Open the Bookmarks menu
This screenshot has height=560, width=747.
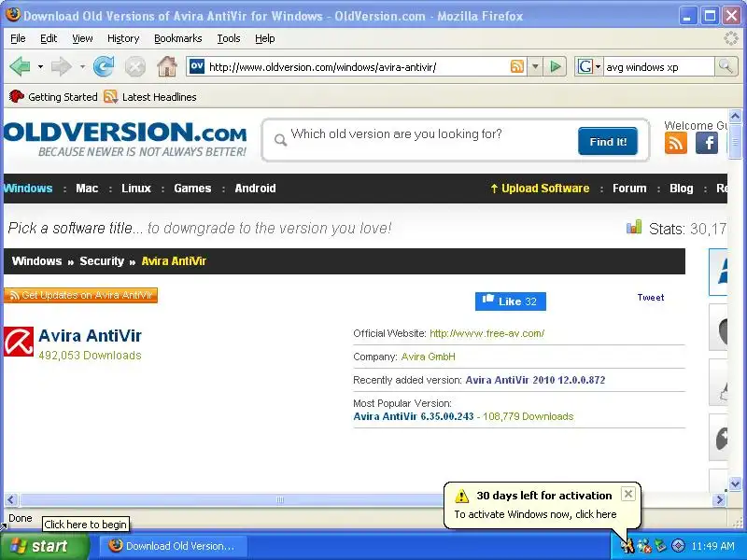pyautogui.click(x=177, y=38)
